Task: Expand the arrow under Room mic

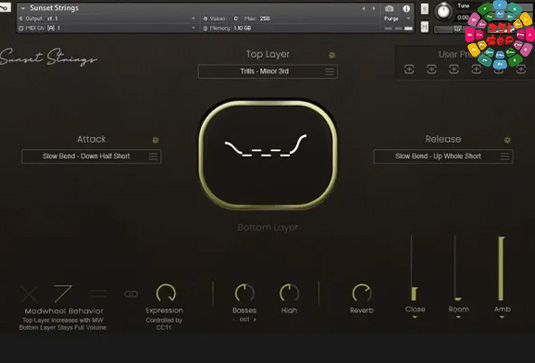Action: (x=459, y=317)
